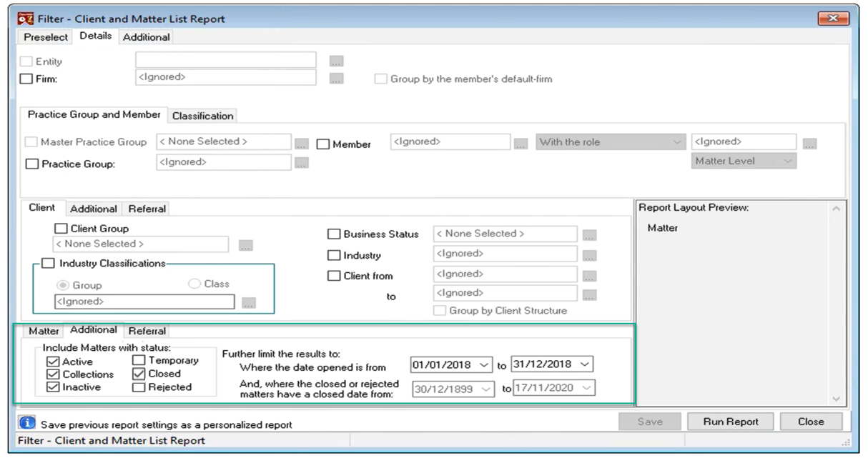
Task: Tick the Business Status checkbox
Action: click(x=333, y=234)
